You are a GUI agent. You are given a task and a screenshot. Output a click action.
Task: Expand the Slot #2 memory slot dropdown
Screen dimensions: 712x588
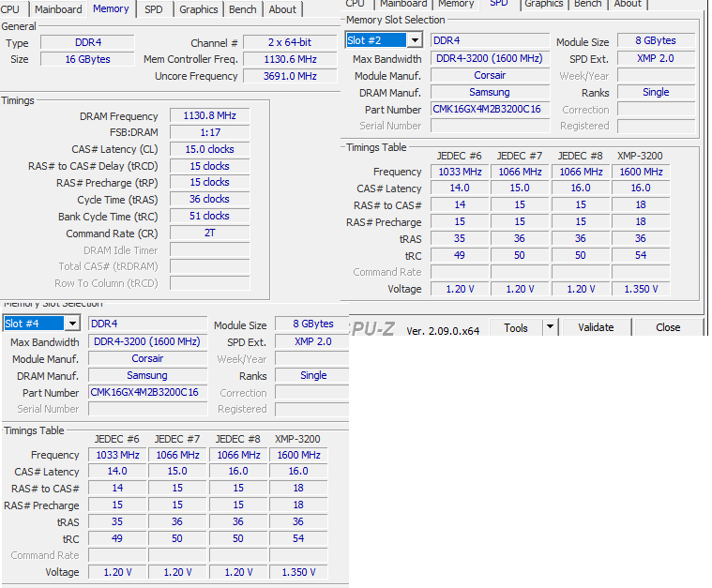pyautogui.click(x=415, y=40)
